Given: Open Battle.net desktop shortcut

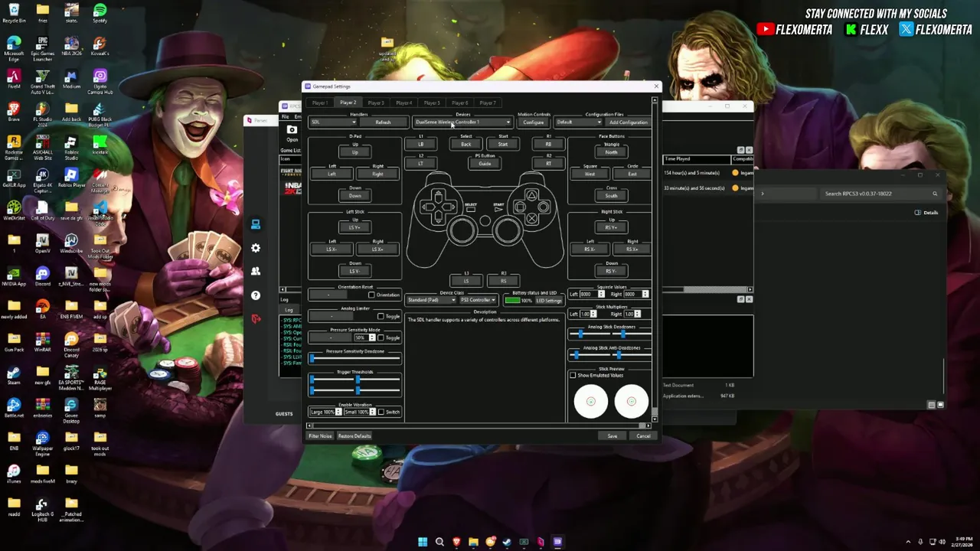Looking at the screenshot, I should coord(14,408).
